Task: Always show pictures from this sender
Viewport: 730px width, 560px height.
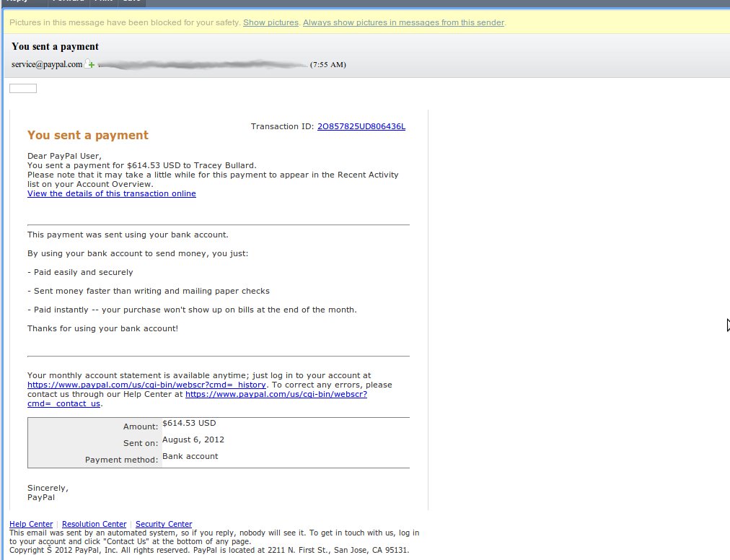Action: click(x=403, y=22)
